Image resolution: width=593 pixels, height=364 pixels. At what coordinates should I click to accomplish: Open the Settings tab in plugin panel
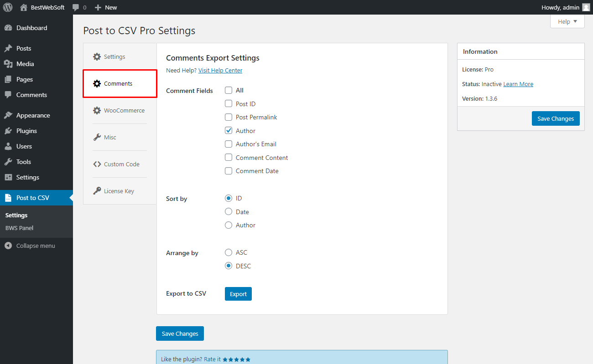[x=120, y=56]
